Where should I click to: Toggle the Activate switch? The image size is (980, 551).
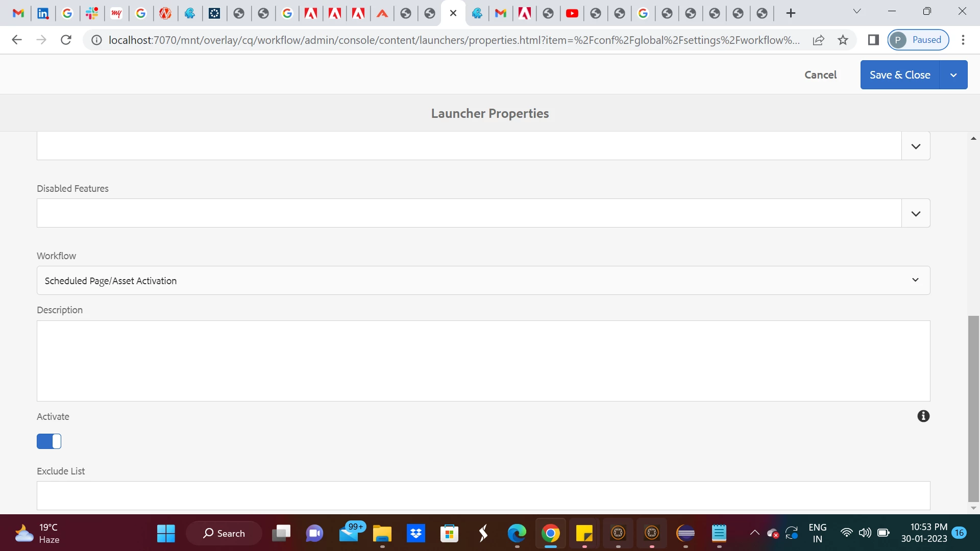click(x=49, y=441)
